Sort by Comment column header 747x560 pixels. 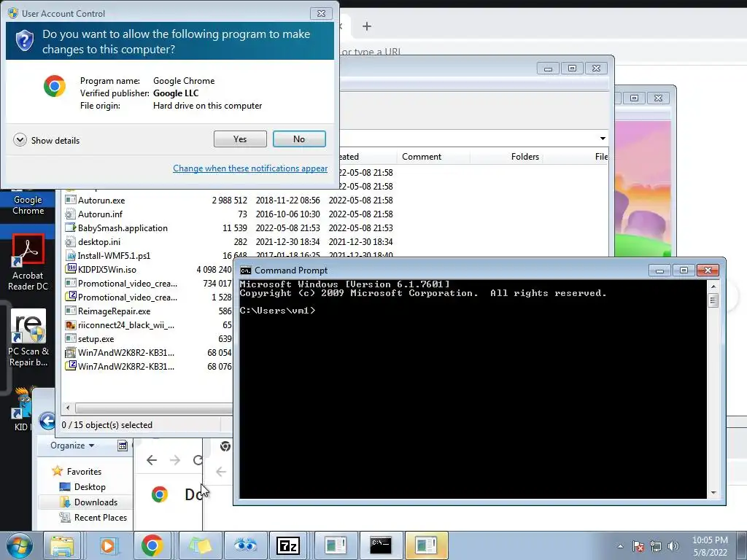pos(422,157)
